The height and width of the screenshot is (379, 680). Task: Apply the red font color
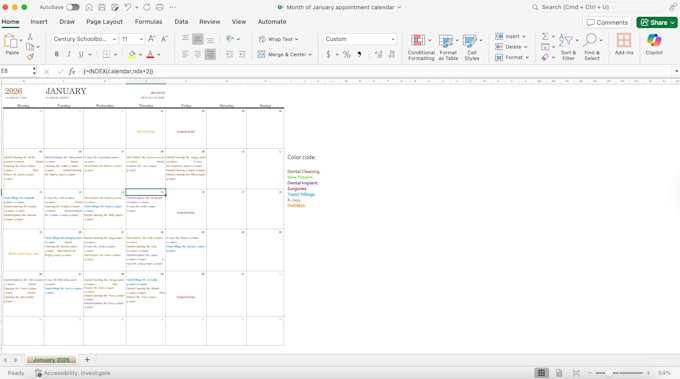pos(150,54)
